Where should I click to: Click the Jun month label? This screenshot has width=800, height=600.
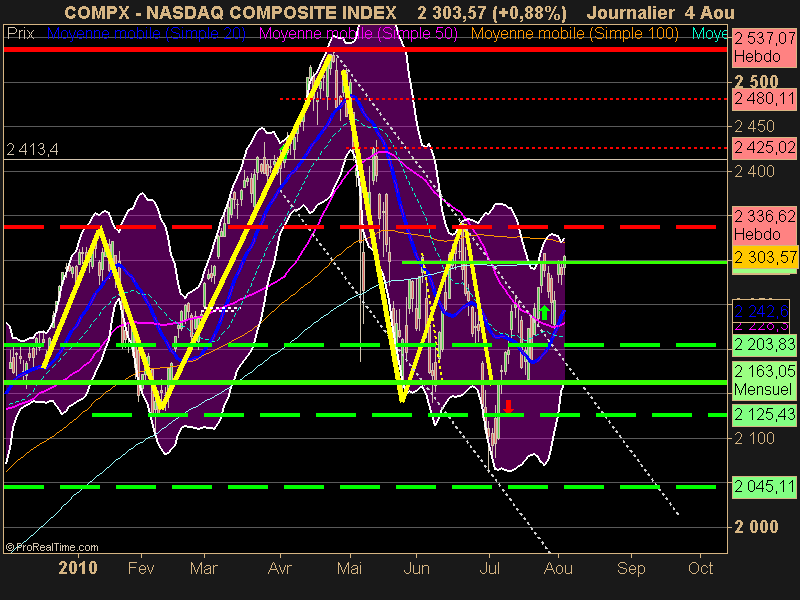click(x=416, y=568)
